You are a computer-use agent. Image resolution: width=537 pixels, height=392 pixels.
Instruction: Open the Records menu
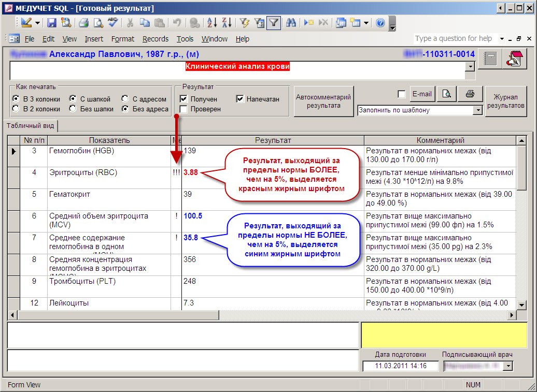coord(156,39)
